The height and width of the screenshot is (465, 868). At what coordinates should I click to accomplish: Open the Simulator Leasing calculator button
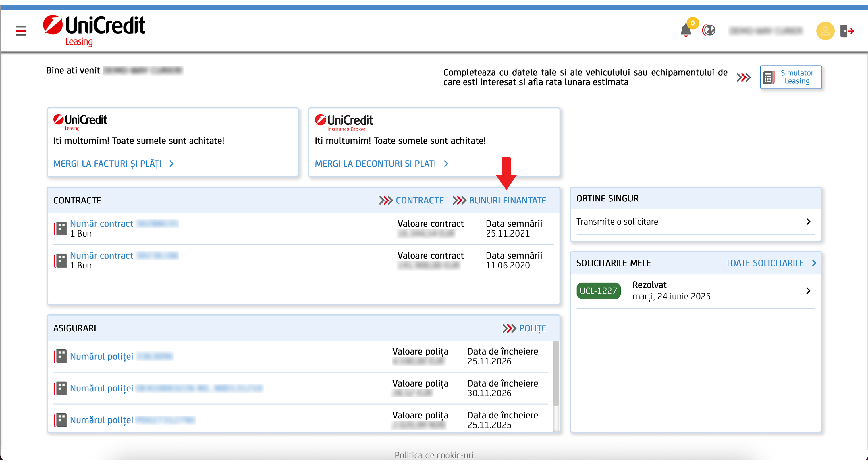790,77
